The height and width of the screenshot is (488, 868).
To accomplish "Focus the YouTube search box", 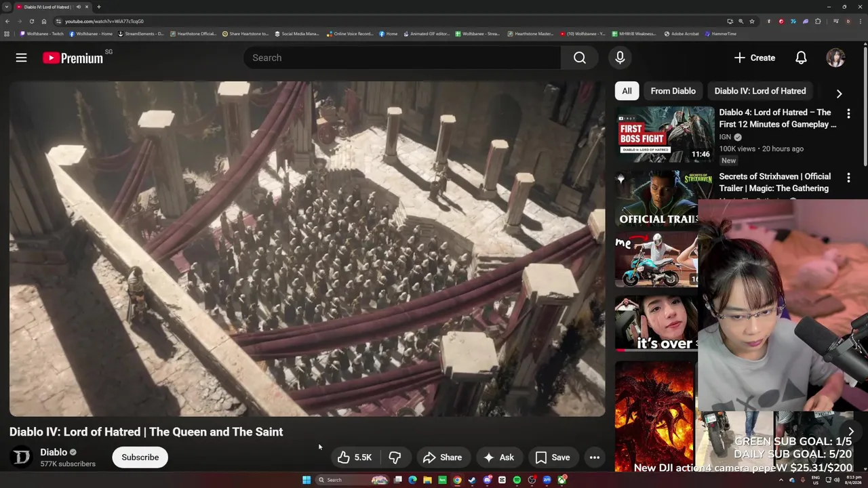I will pos(402,58).
